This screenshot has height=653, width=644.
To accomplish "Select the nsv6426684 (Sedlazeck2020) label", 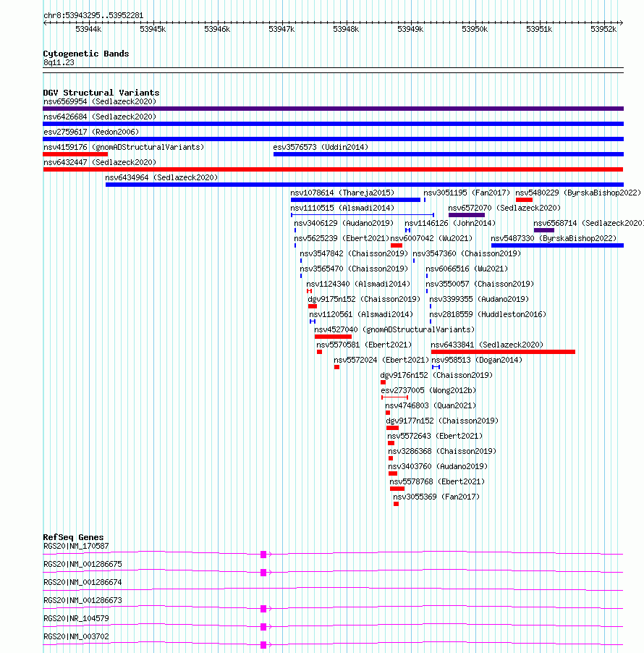I will pos(100,117).
